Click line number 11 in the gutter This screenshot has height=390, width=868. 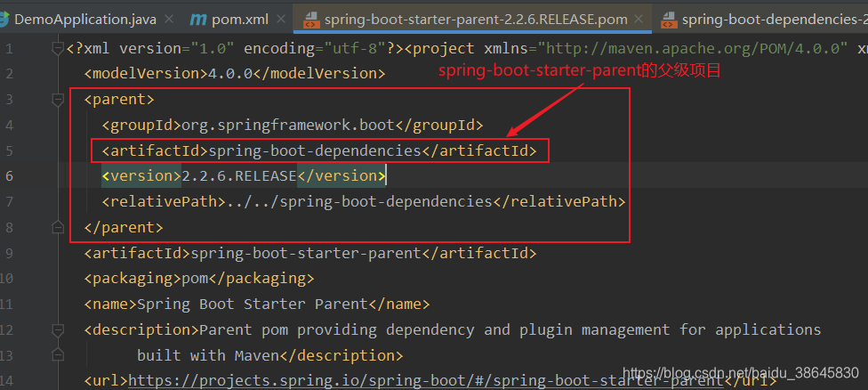pyautogui.click(x=6, y=305)
